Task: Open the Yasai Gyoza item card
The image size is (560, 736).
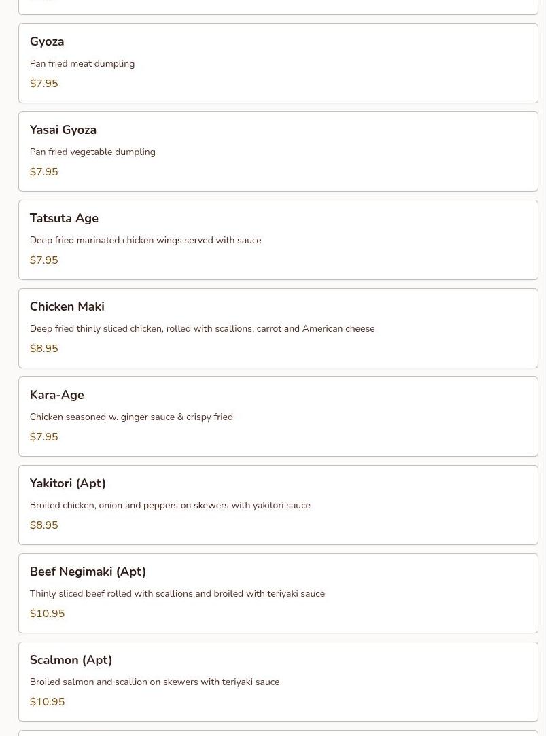Action: click(x=278, y=152)
